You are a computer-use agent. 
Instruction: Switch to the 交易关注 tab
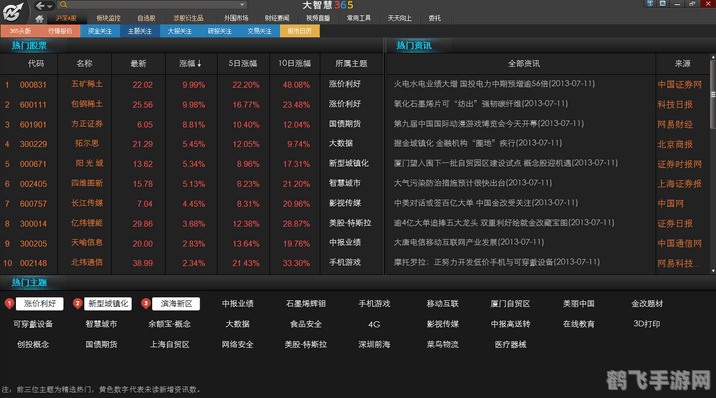point(259,31)
